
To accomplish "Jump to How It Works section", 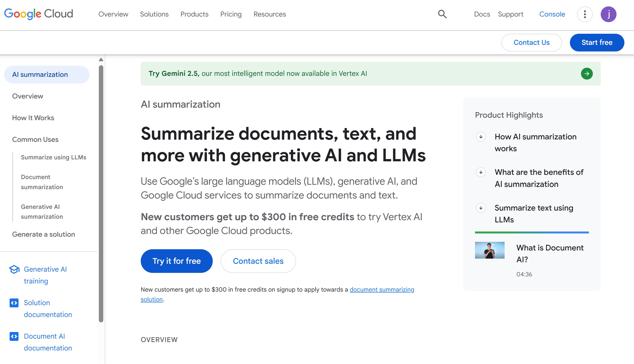I will pyautogui.click(x=33, y=118).
